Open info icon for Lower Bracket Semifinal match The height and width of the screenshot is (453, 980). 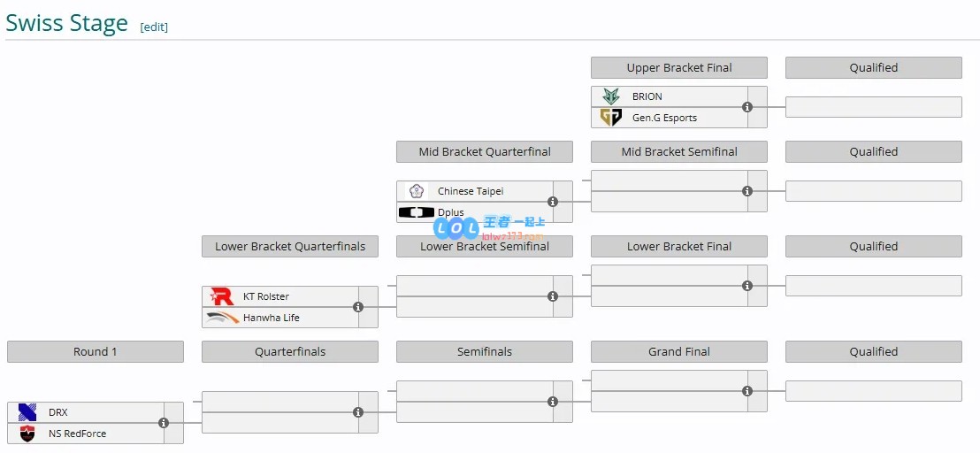553,296
